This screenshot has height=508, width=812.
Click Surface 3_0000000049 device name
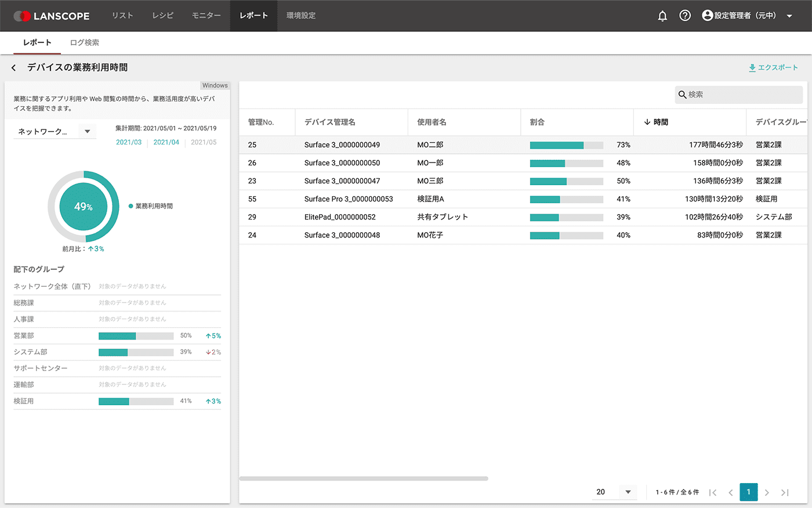[x=342, y=145]
